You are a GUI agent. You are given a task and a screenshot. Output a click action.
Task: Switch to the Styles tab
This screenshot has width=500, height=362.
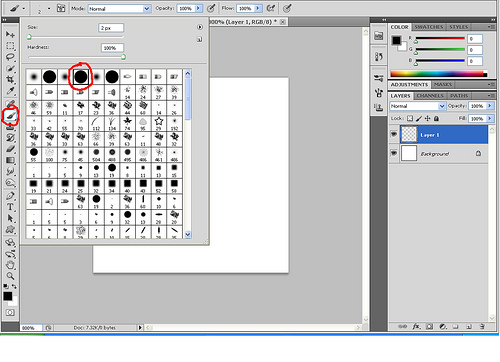pos(459,27)
